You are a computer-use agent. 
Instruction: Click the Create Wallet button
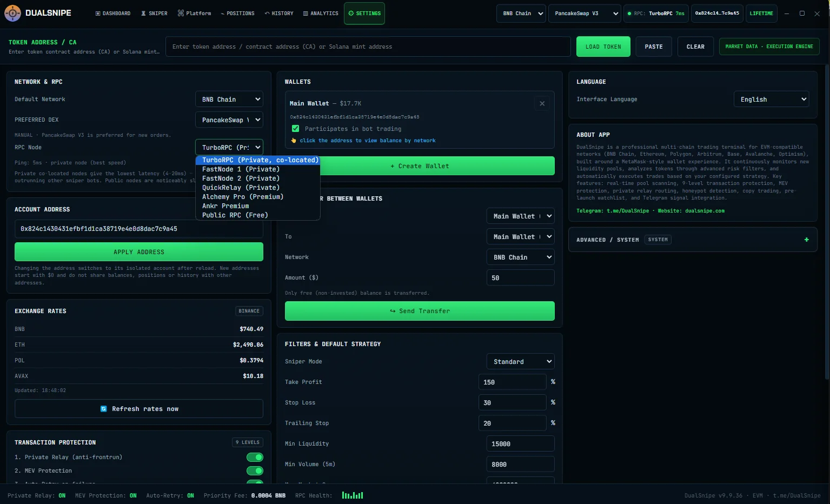pyautogui.click(x=420, y=166)
